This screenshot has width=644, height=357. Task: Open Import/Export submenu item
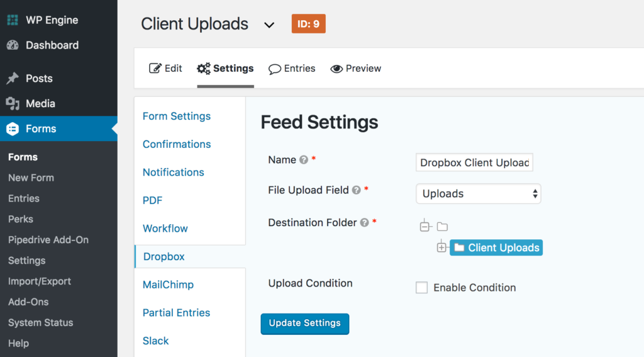(40, 281)
